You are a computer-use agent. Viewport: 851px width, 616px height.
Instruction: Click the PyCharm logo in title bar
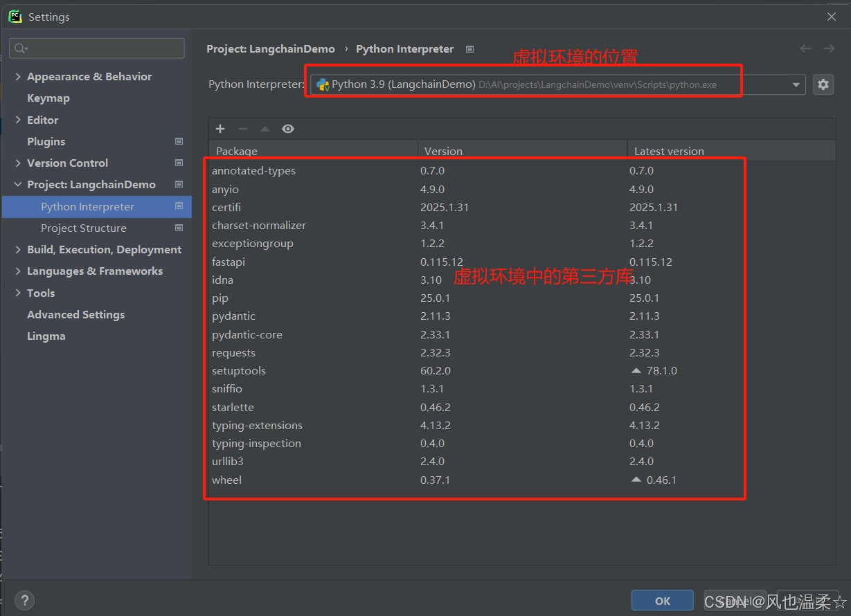15,16
